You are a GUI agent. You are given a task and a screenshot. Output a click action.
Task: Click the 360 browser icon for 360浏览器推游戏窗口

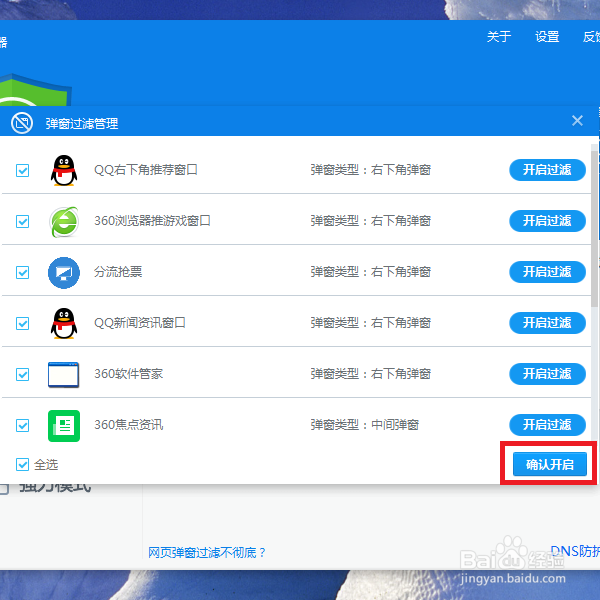coord(64,222)
